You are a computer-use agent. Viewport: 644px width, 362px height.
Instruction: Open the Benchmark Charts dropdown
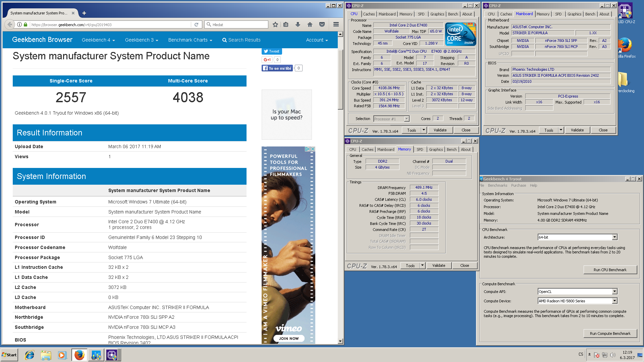point(190,40)
